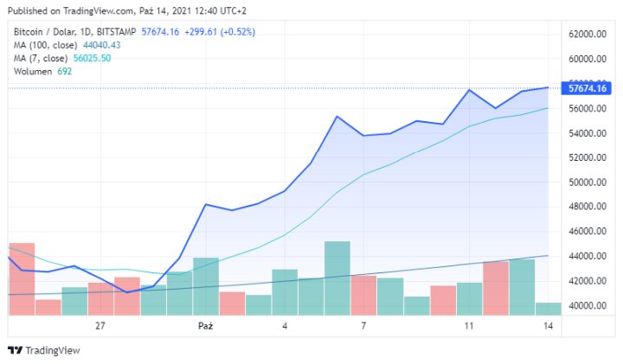
Task: Select the 14 date label on time axis
Action: coord(548,326)
